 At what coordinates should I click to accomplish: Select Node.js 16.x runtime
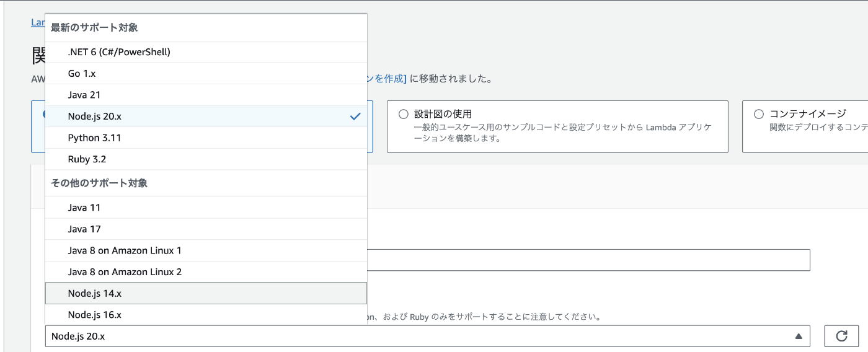[x=206, y=315]
